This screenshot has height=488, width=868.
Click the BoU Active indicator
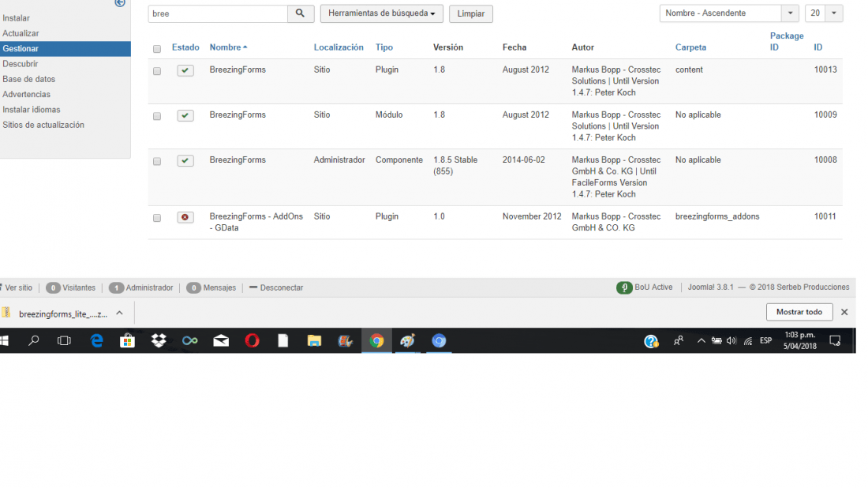pos(645,287)
